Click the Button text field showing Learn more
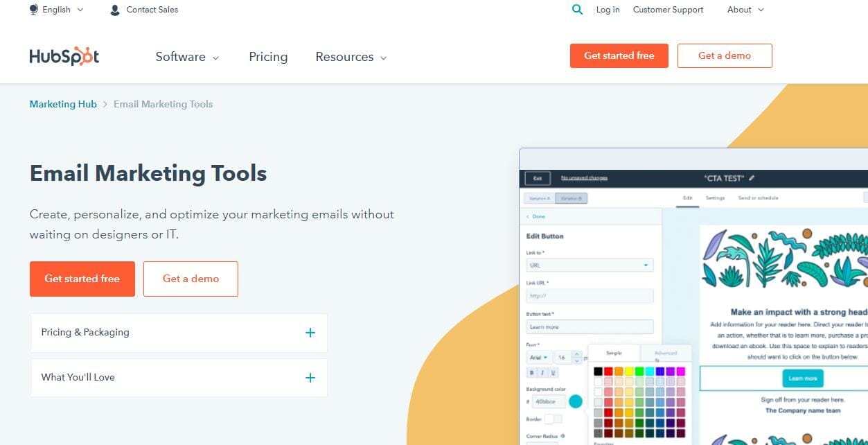Image resolution: width=868 pixels, height=445 pixels. coord(590,326)
